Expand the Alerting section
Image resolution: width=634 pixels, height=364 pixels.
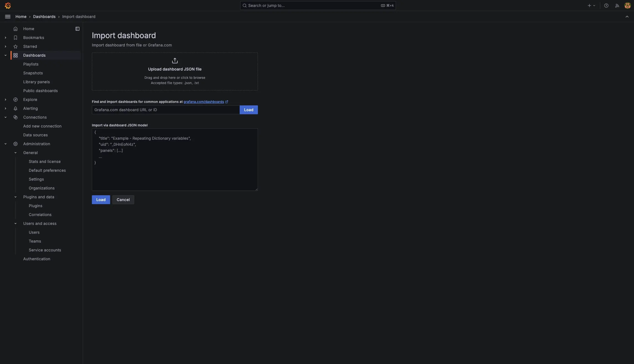click(x=5, y=108)
